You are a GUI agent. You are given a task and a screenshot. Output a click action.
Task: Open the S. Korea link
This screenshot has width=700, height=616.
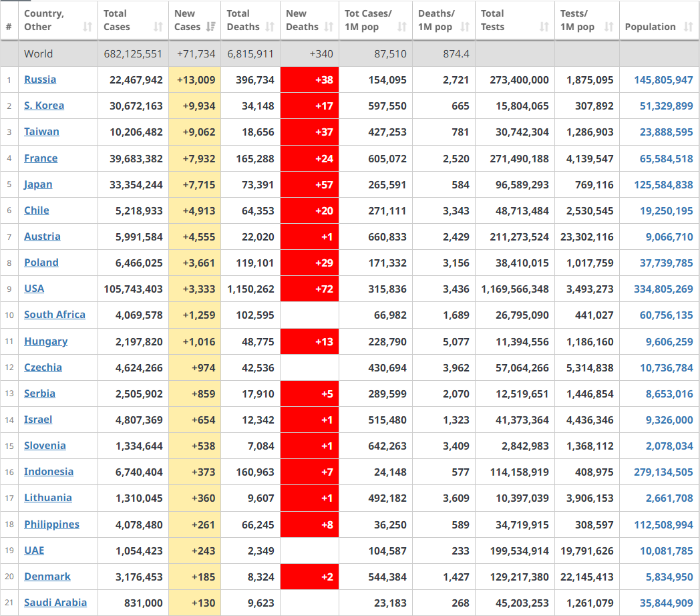(x=44, y=106)
